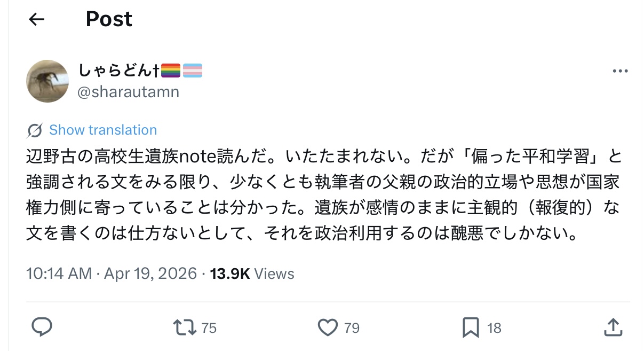Open the @sharautamn handle link
Screen dimensions: 644x351
tap(129, 92)
